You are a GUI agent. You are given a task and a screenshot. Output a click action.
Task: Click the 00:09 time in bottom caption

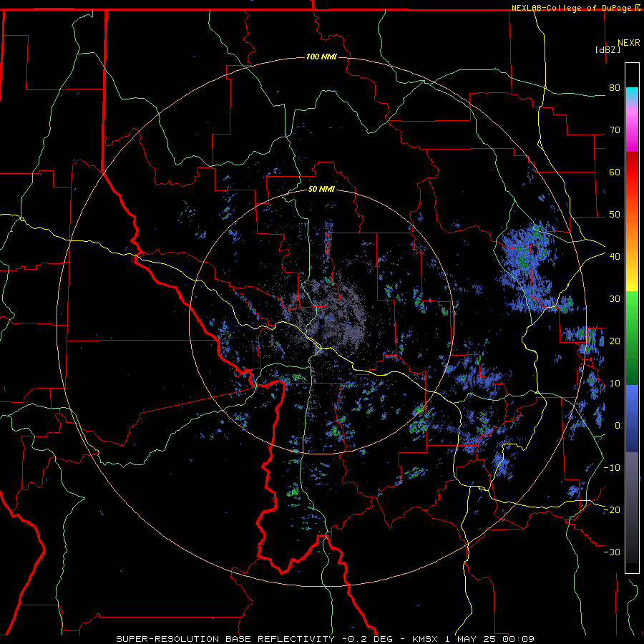pos(518,639)
